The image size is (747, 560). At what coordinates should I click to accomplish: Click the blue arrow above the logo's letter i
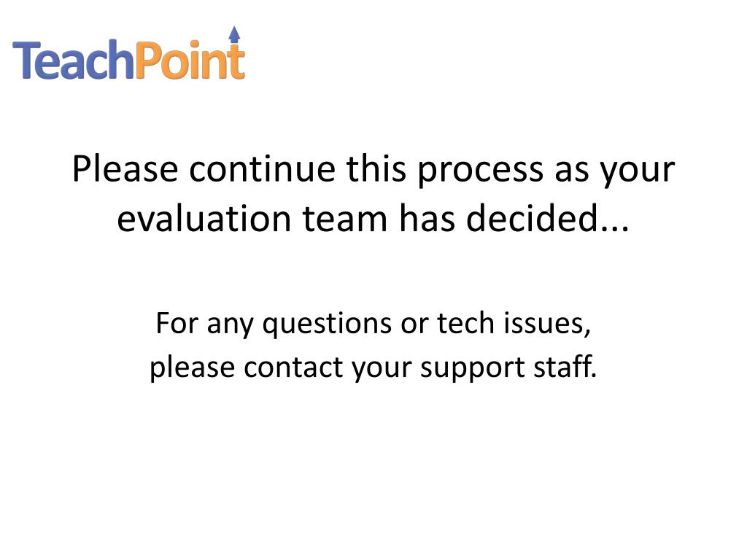click(x=234, y=33)
